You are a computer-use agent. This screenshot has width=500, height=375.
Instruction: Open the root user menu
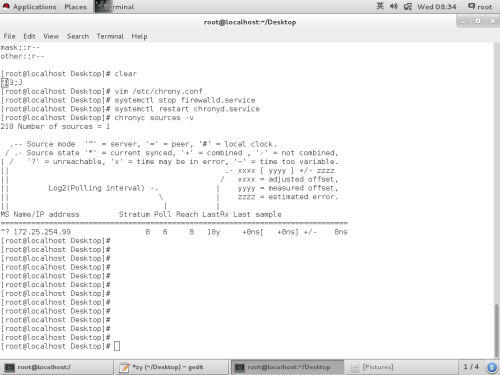[480, 7]
